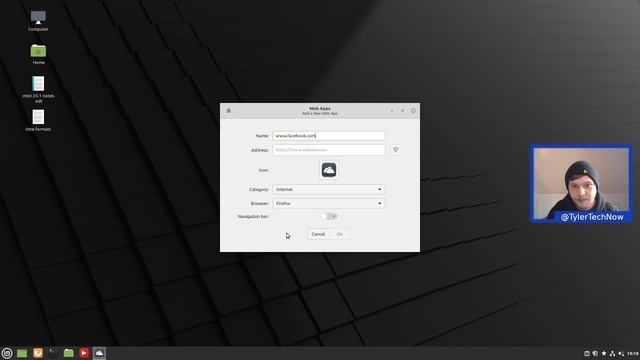The height and width of the screenshot is (360, 640).
Task: Choose a new icon via the cloud icon button
Action: [329, 170]
